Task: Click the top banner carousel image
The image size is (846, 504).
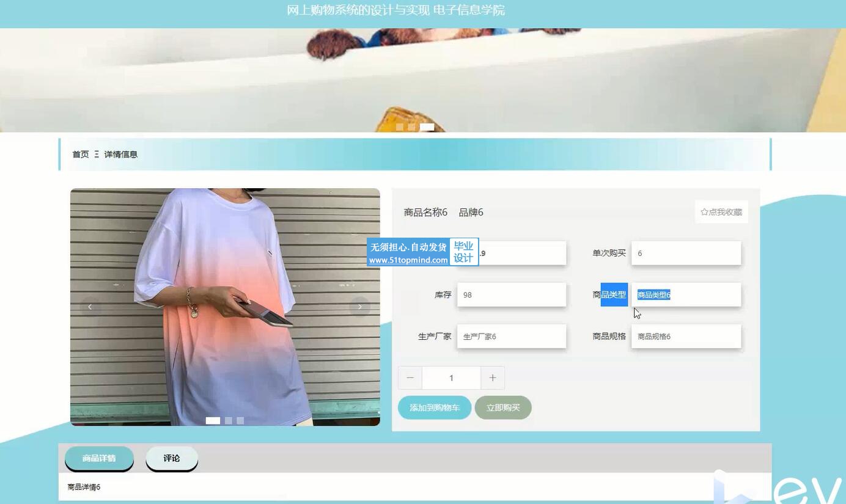Action: (x=423, y=79)
